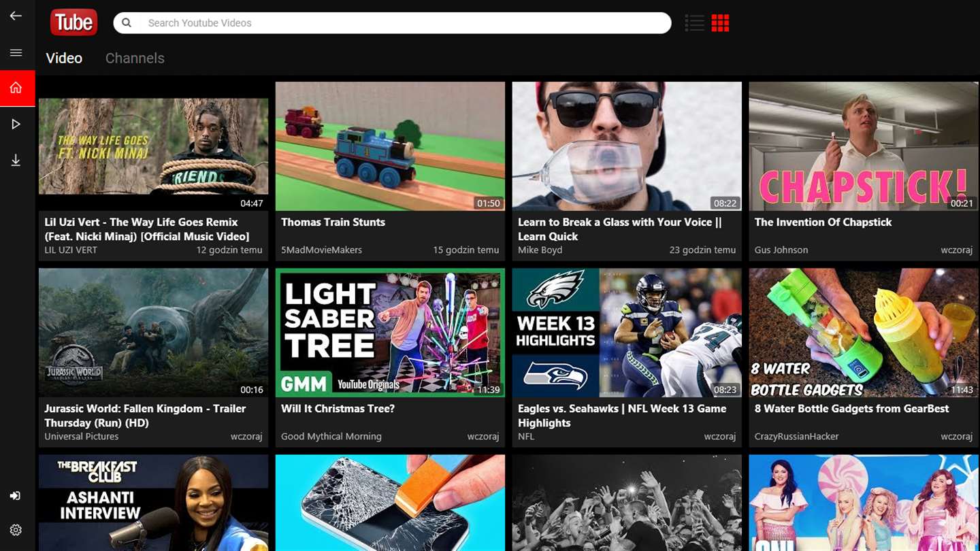980x551 pixels.
Task: Click '12 godzin temu' timestamp
Action: (229, 250)
